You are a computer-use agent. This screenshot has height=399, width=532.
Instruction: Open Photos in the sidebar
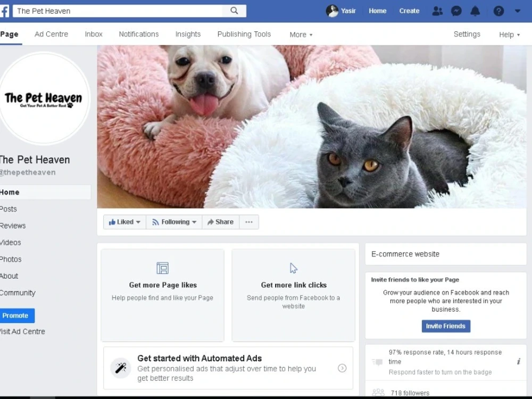(x=11, y=259)
